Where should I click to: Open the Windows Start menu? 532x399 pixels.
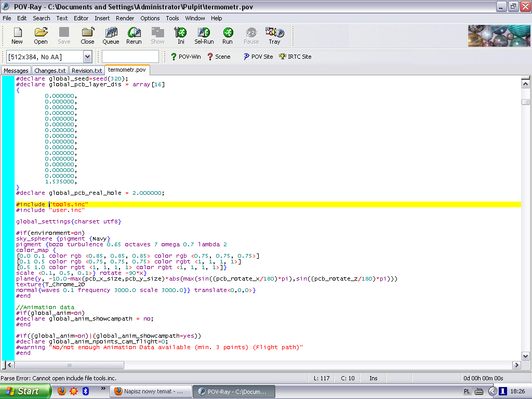(x=25, y=391)
